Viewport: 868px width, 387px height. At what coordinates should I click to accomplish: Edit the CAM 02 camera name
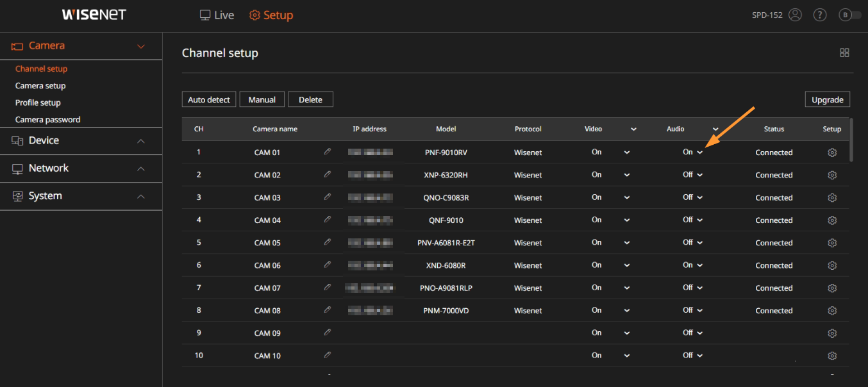328,174
